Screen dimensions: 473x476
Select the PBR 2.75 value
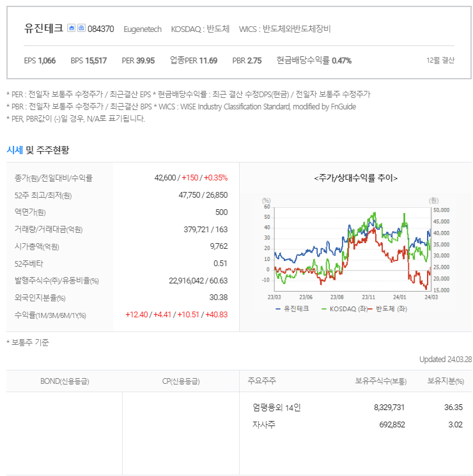(x=247, y=61)
